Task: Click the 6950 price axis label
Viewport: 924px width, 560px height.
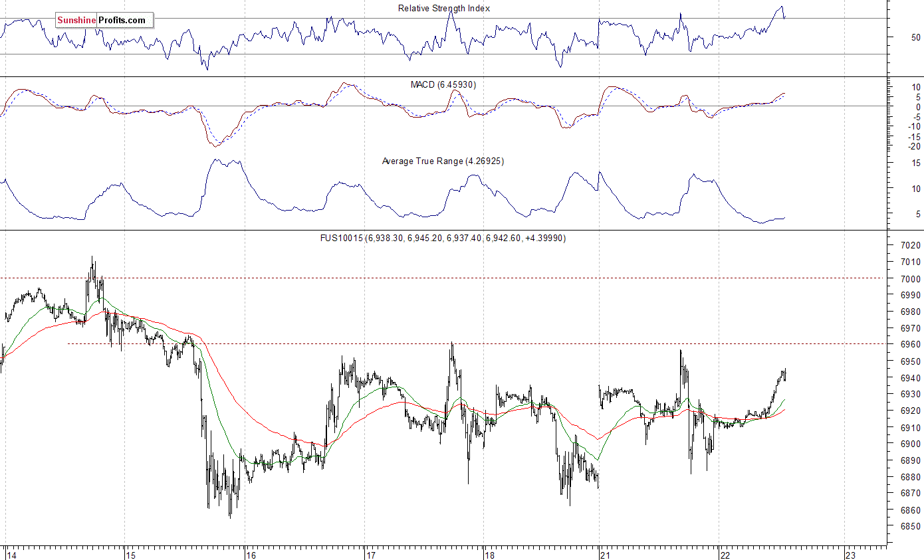Action: 911,361
